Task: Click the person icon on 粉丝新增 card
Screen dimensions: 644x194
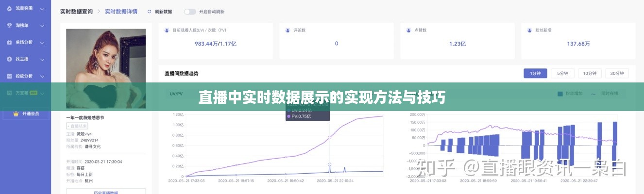Action: point(530,30)
